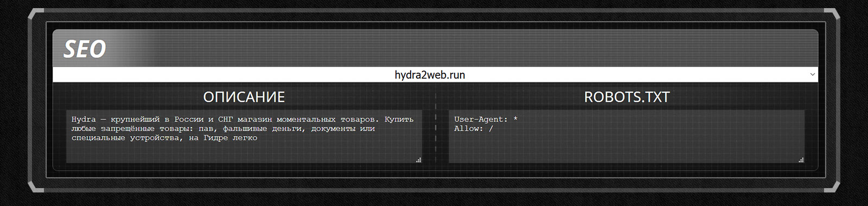Viewport: 868px width, 206px height.
Task: Click the ROBOTS.TXT heading label
Action: click(x=627, y=97)
